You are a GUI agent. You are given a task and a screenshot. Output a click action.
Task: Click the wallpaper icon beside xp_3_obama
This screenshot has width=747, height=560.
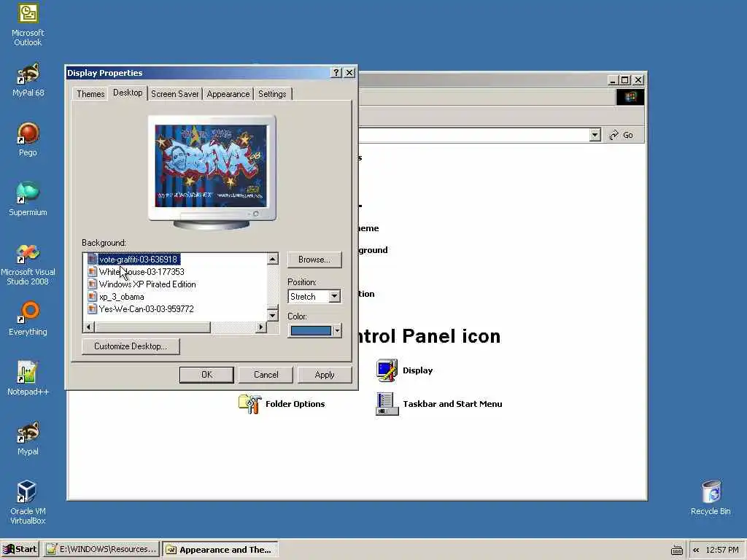[92, 297]
